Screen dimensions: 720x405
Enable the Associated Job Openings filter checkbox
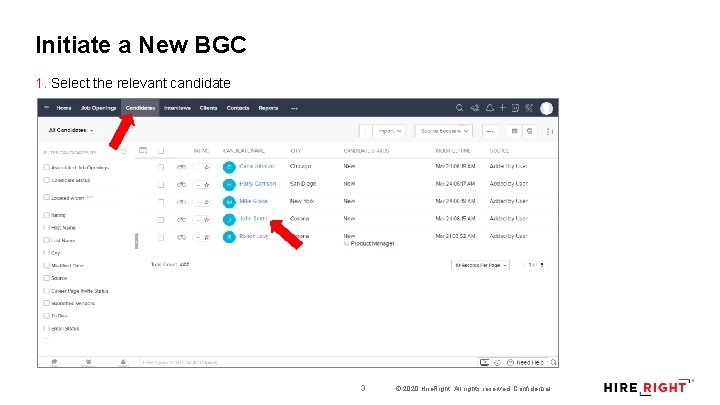click(46, 167)
